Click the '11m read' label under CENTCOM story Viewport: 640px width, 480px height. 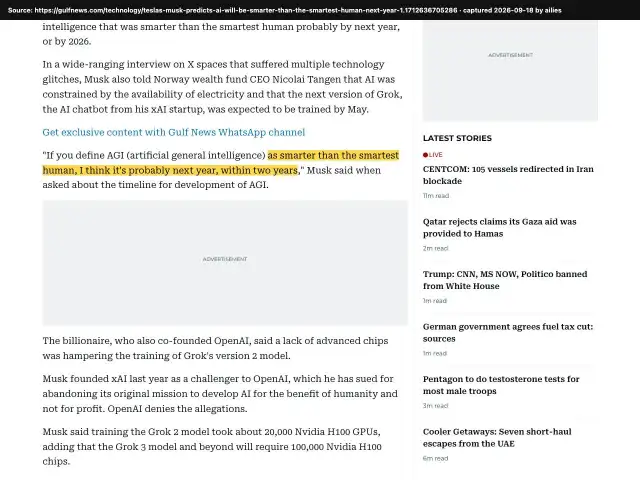click(x=436, y=196)
